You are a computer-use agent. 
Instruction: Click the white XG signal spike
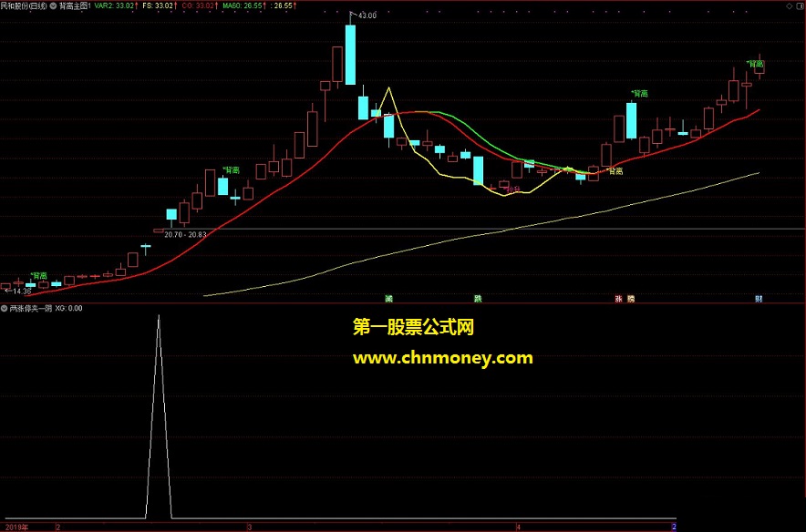click(159, 416)
